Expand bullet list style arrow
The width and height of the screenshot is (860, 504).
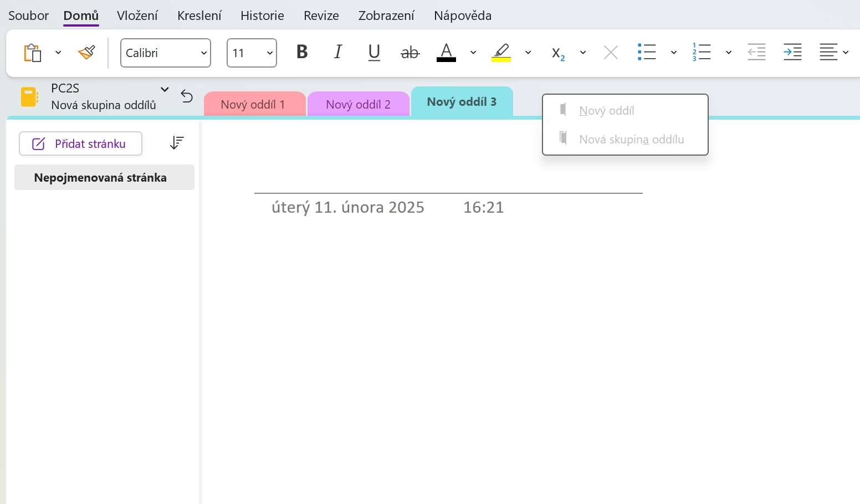[674, 53]
